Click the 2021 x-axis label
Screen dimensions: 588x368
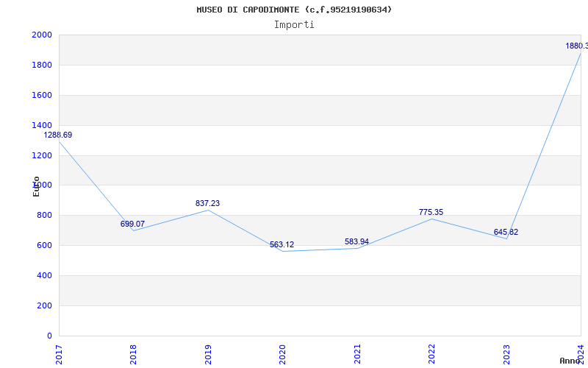click(x=357, y=354)
